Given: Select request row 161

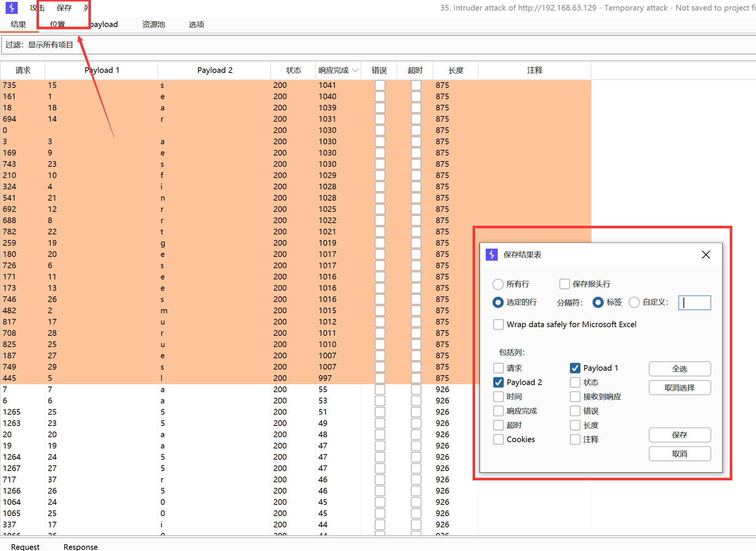Looking at the screenshot, I should (295, 97).
